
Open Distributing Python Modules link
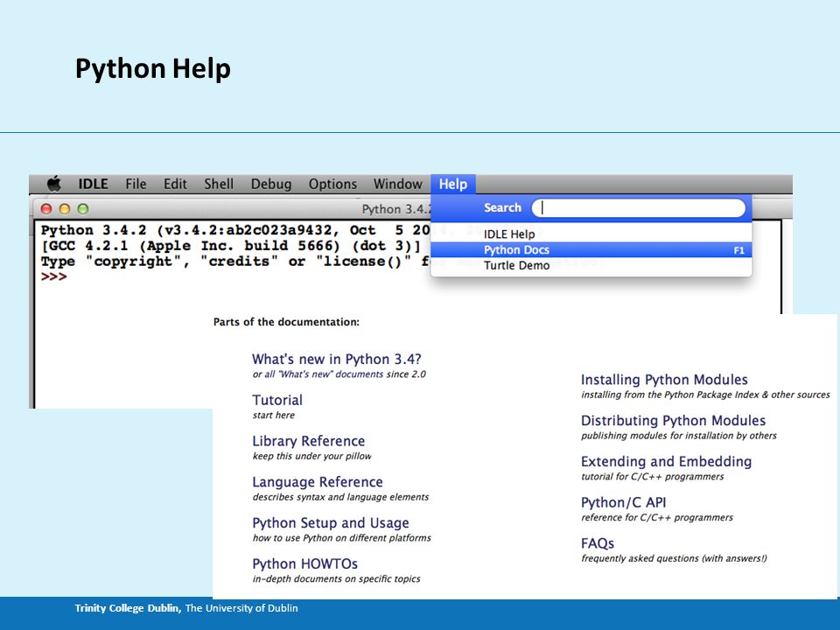[x=674, y=421]
